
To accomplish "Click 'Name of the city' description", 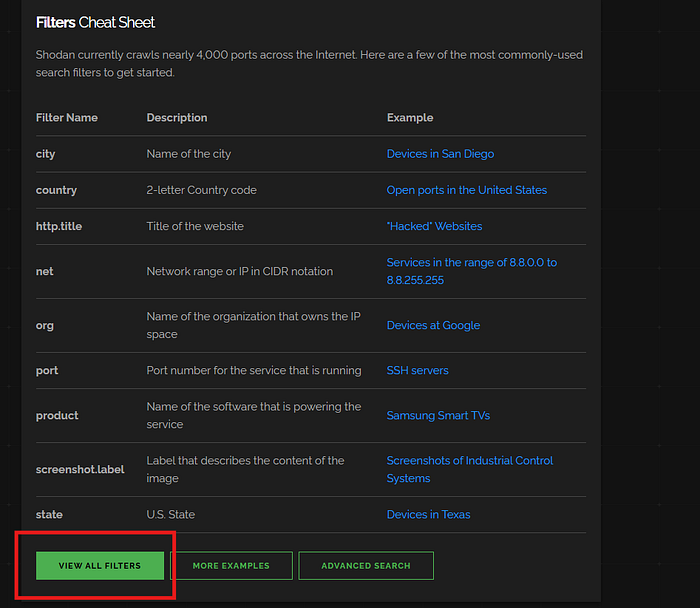I will pyautogui.click(x=189, y=154).
